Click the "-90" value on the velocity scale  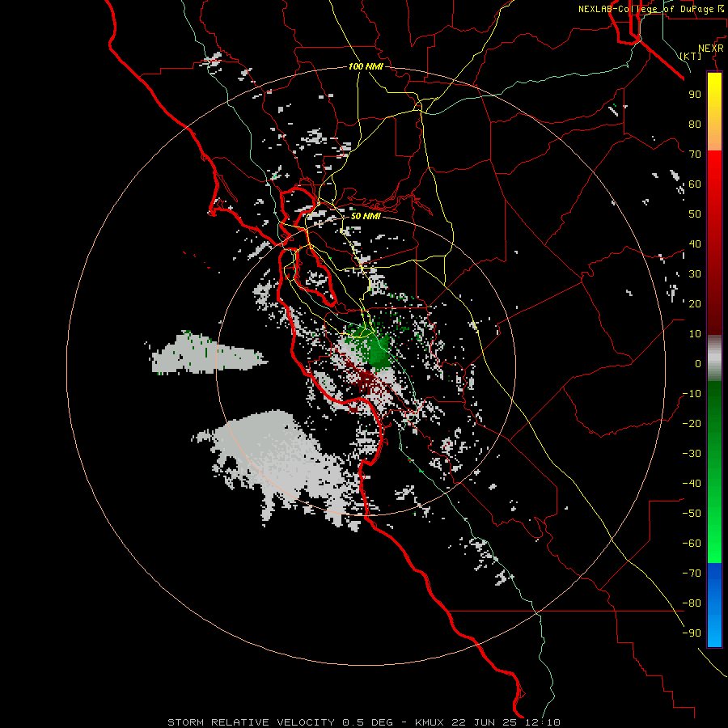(692, 633)
